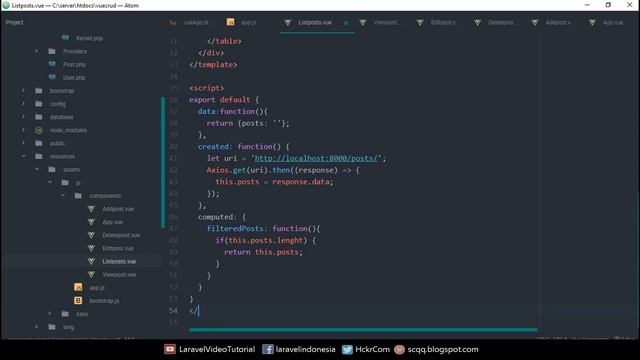Click the config folder icon
640x360 pixels.
pos(39,104)
